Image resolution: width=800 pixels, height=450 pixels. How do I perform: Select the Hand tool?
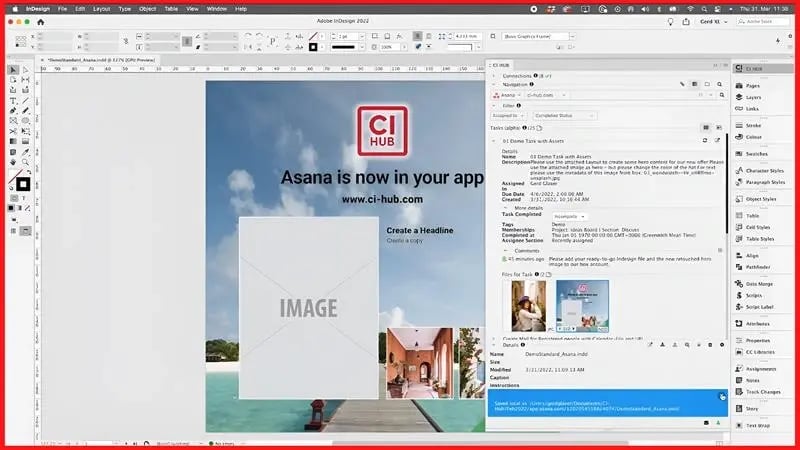[x=13, y=162]
